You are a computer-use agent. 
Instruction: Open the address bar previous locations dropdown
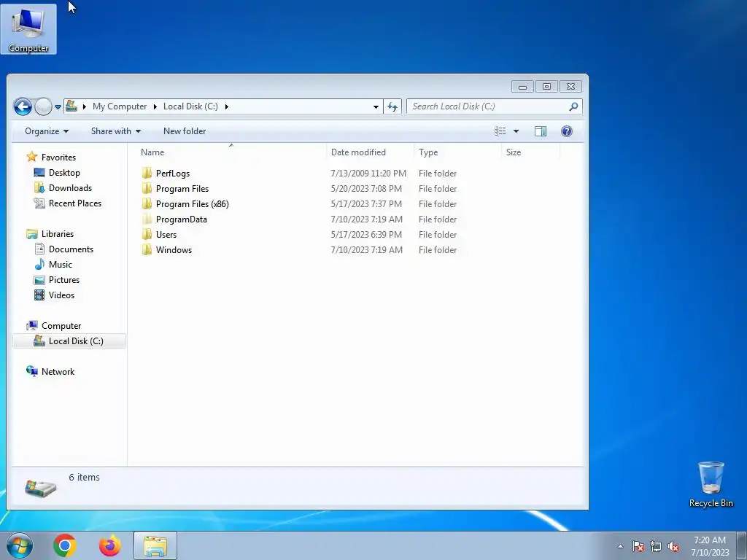point(376,107)
